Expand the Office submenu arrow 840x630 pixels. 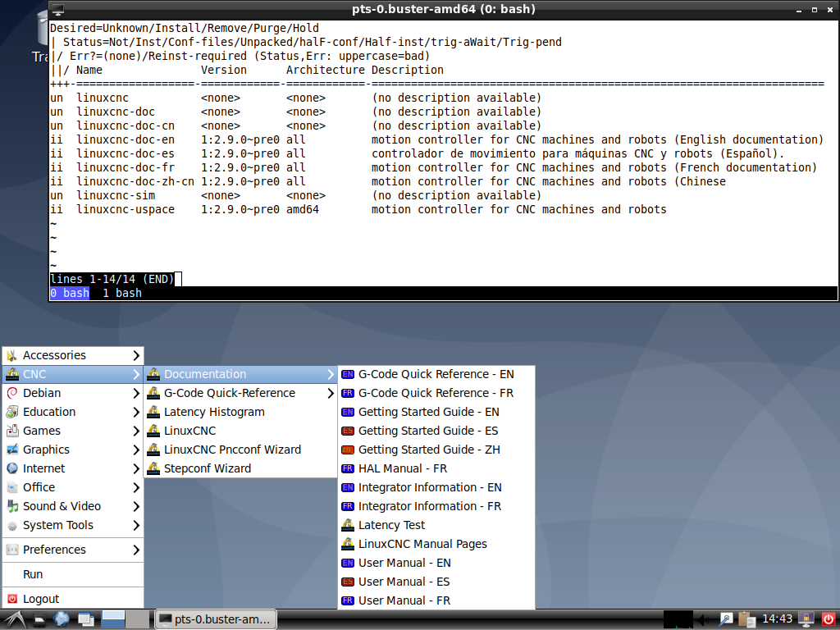tap(136, 487)
